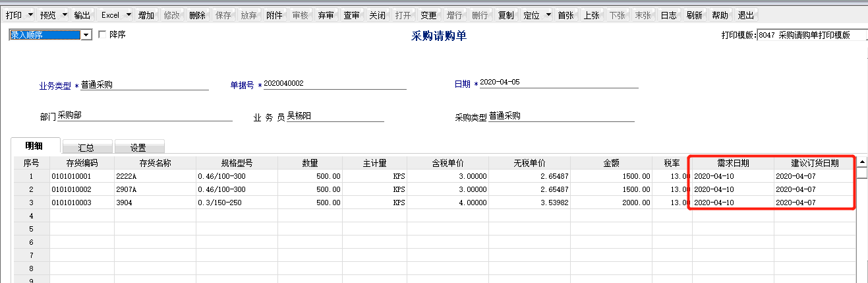Click the 日期 field 2020-04-05
868x283 pixels.
point(559,82)
